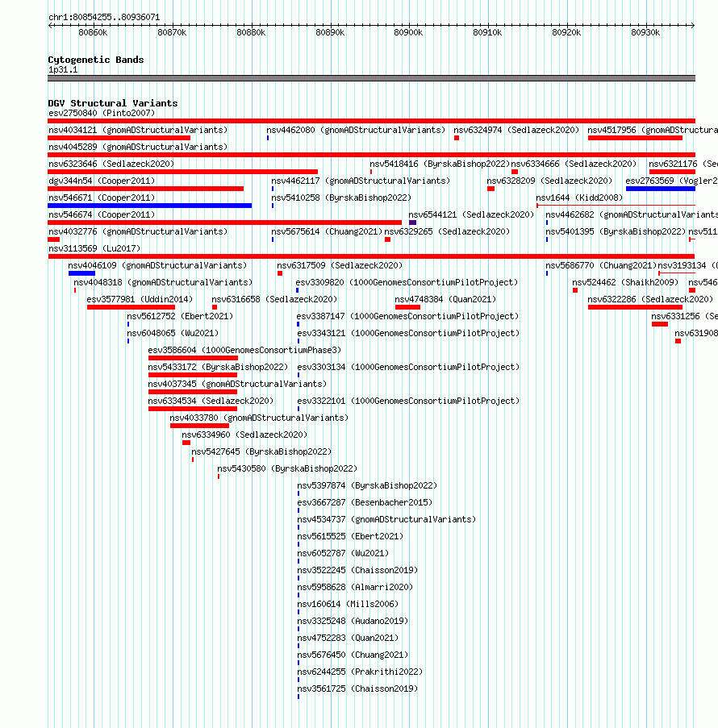Click the 1p31.1 cytogenetic band bar

371,78
